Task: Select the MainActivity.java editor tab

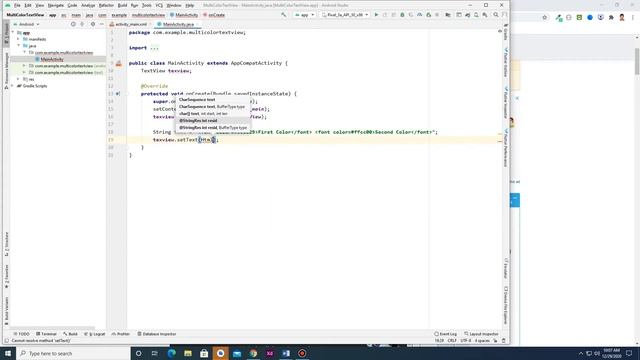Action: click(x=178, y=24)
